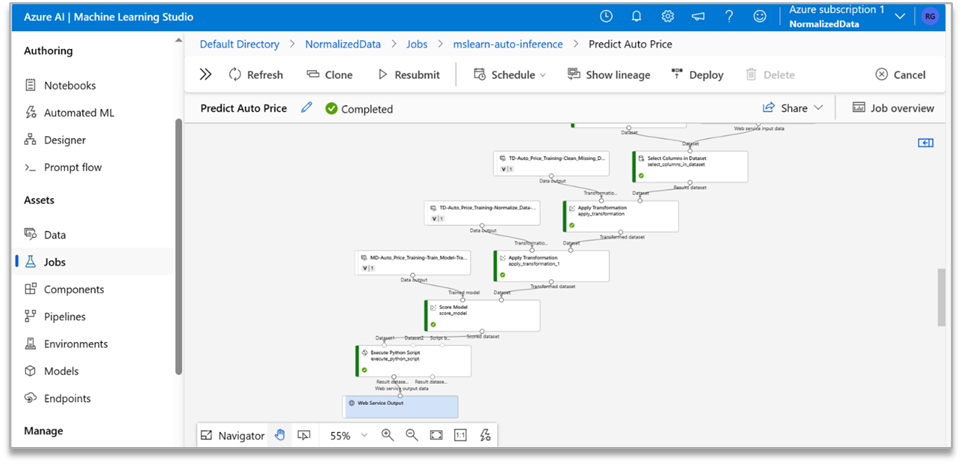Resubmit the pipeline job
962x464 pixels.
(409, 74)
